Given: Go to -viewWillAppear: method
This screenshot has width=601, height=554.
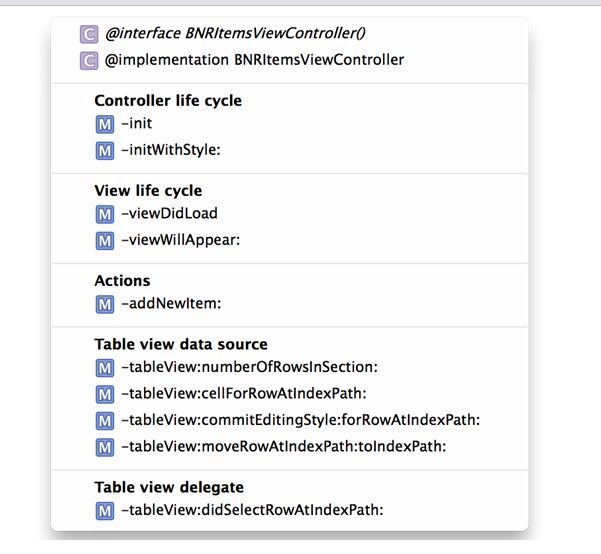Looking at the screenshot, I should tap(181, 240).
